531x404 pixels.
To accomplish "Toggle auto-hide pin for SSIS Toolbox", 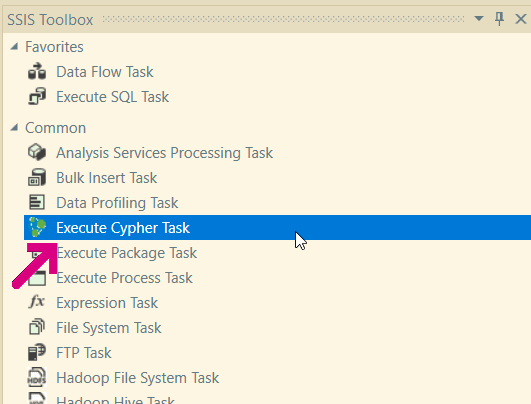I will pyautogui.click(x=500, y=19).
